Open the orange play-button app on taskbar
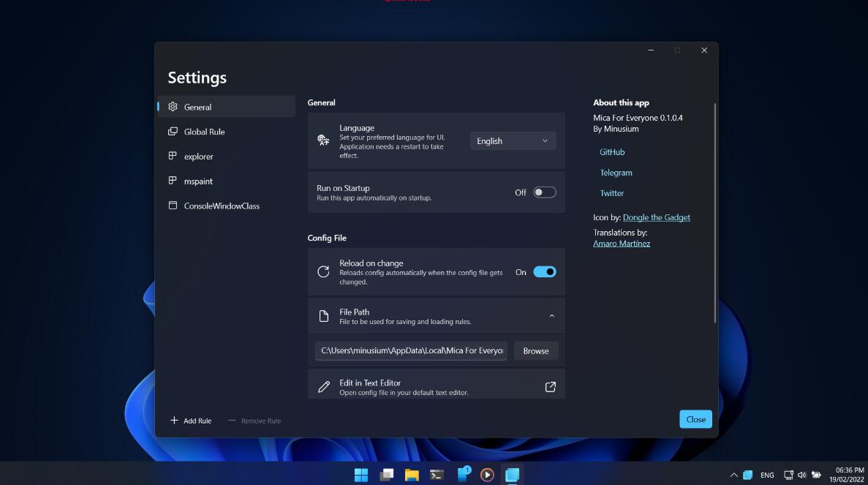 (487, 475)
